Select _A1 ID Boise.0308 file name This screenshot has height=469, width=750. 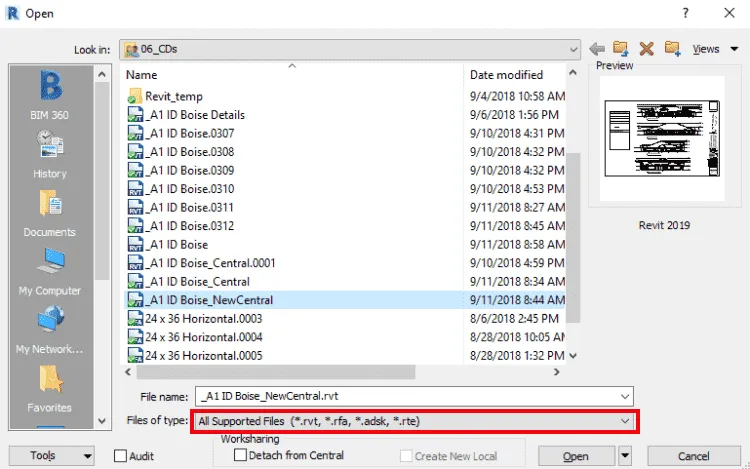[190, 152]
